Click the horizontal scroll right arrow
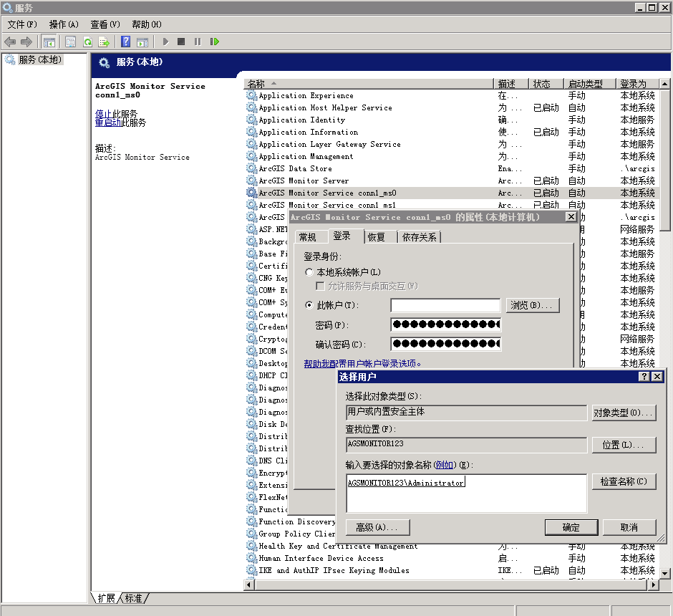Viewport: 673px width, 616px height. coord(654,584)
